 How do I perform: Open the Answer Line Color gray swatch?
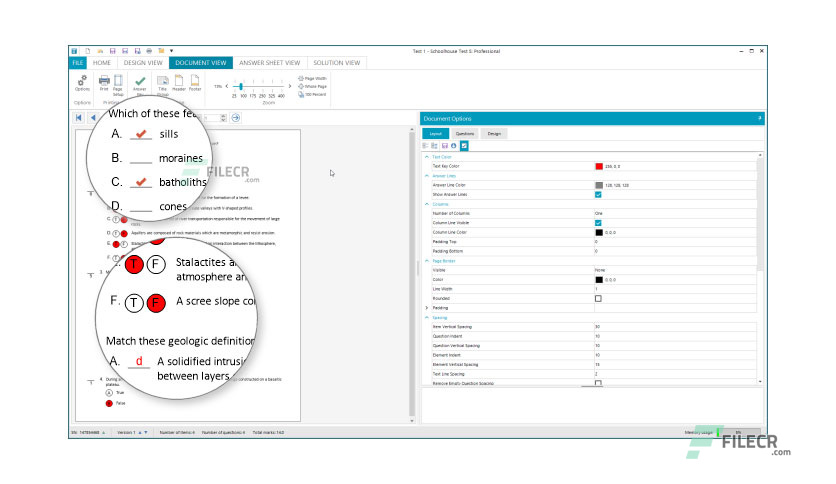pyautogui.click(x=599, y=185)
